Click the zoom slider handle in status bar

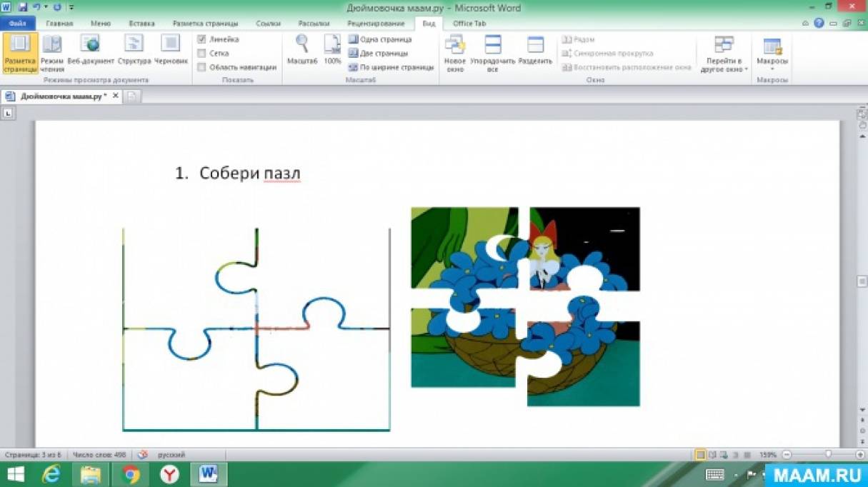click(829, 454)
